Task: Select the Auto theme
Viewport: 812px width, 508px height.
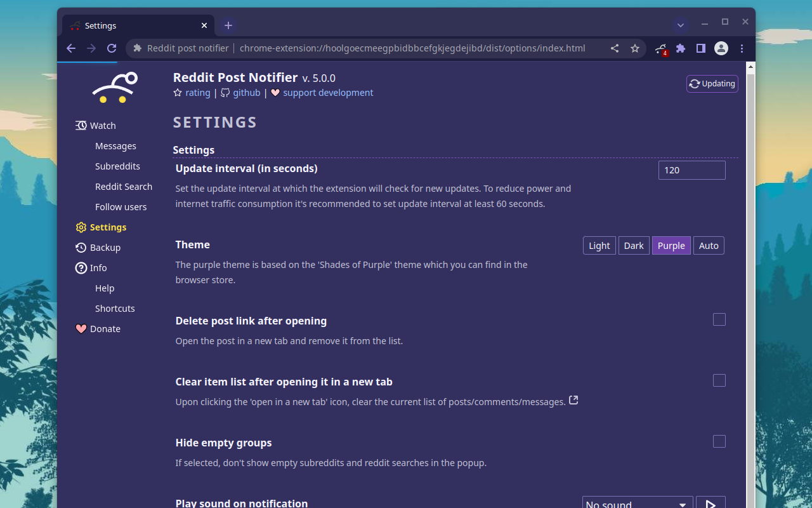Action: (709, 246)
